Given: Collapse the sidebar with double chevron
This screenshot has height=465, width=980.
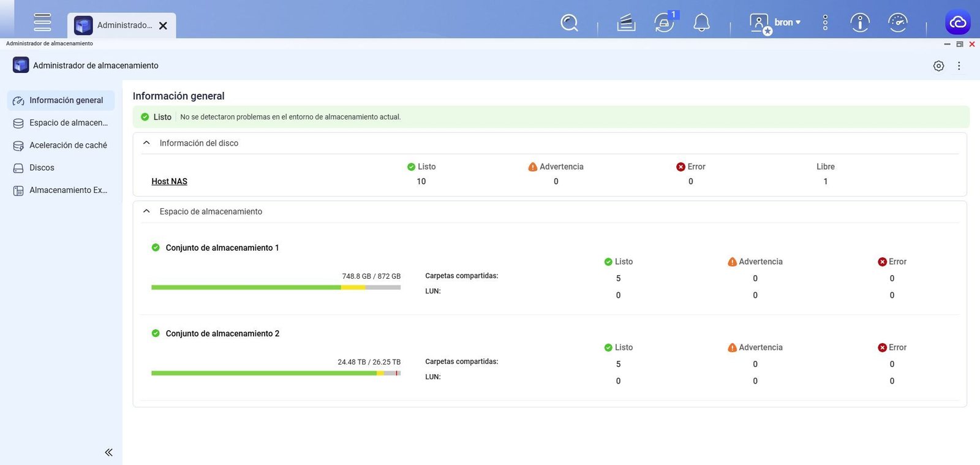Looking at the screenshot, I should [108, 452].
